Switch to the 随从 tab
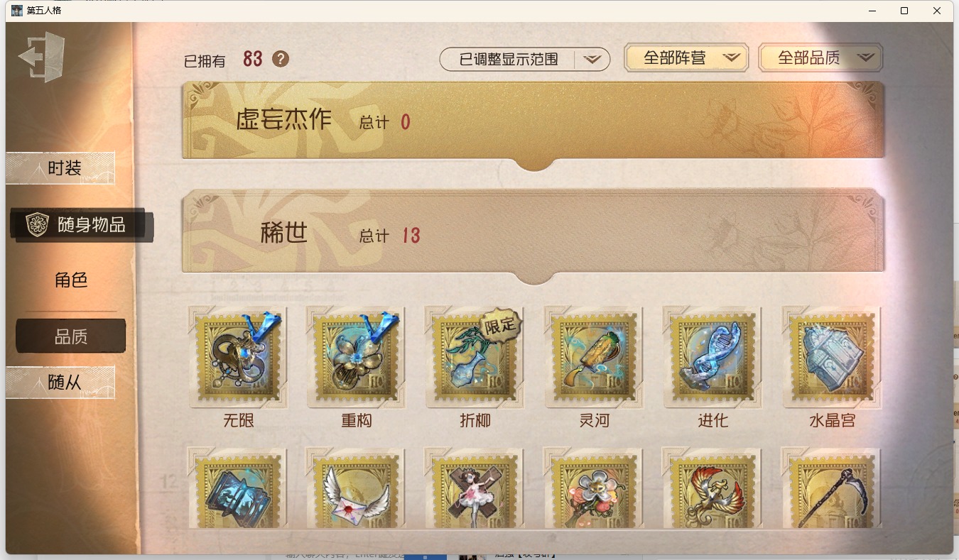 pyautogui.click(x=60, y=383)
